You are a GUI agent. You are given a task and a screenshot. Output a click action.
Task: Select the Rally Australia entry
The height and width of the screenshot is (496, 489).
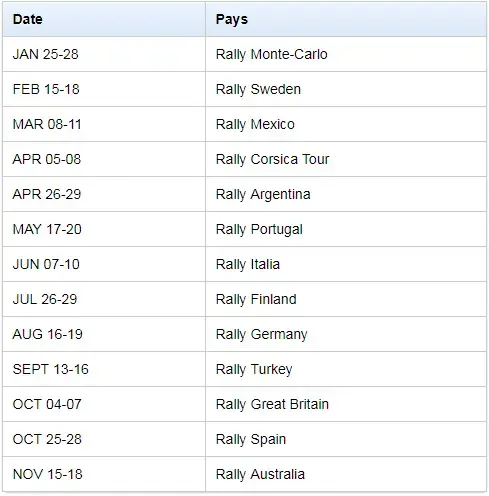click(x=346, y=474)
